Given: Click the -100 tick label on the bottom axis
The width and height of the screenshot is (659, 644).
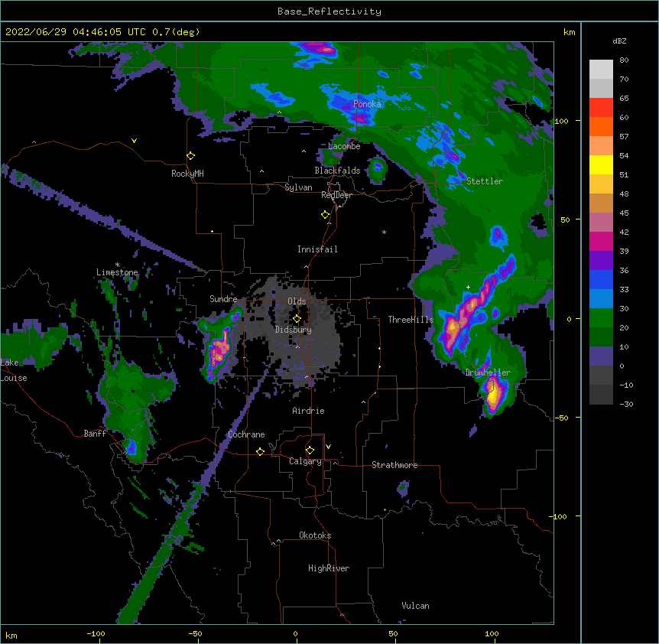Looking at the screenshot, I should (x=96, y=633).
